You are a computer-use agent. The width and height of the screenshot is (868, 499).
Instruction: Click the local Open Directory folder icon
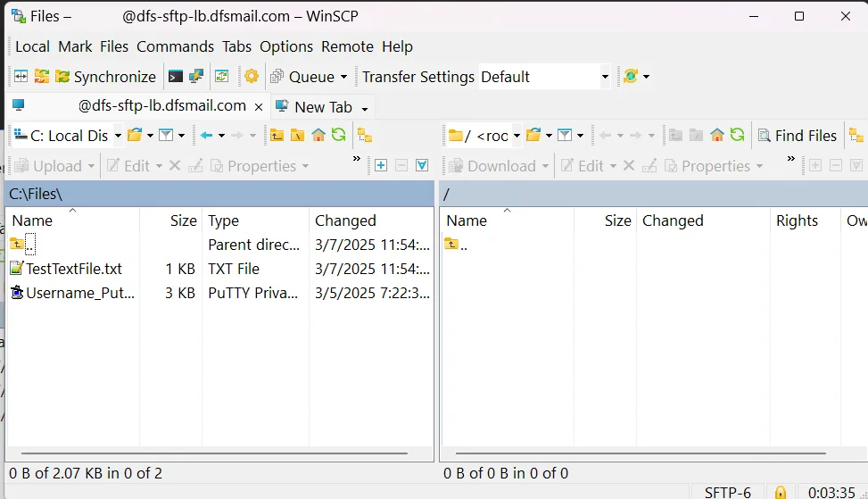pos(135,135)
